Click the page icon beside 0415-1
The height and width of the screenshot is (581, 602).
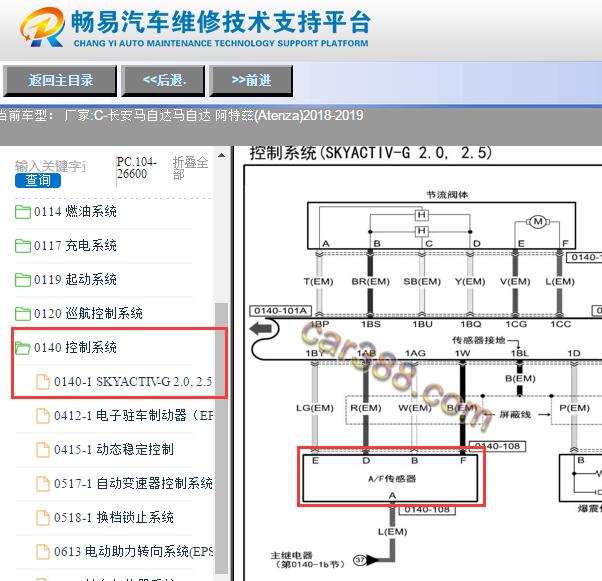point(43,449)
